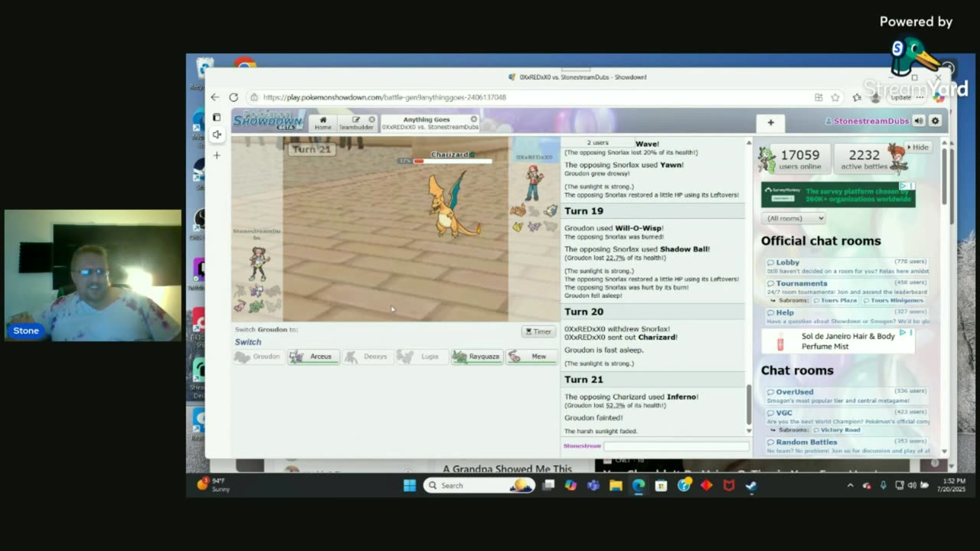Screen dimensions: 980x551
Task: Click the address bar URL field
Action: 528,97
